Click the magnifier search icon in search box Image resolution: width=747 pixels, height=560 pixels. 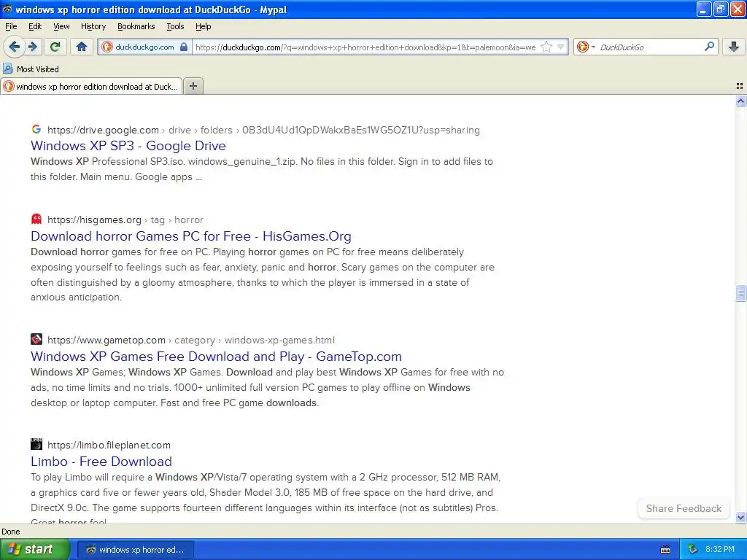[709, 47]
